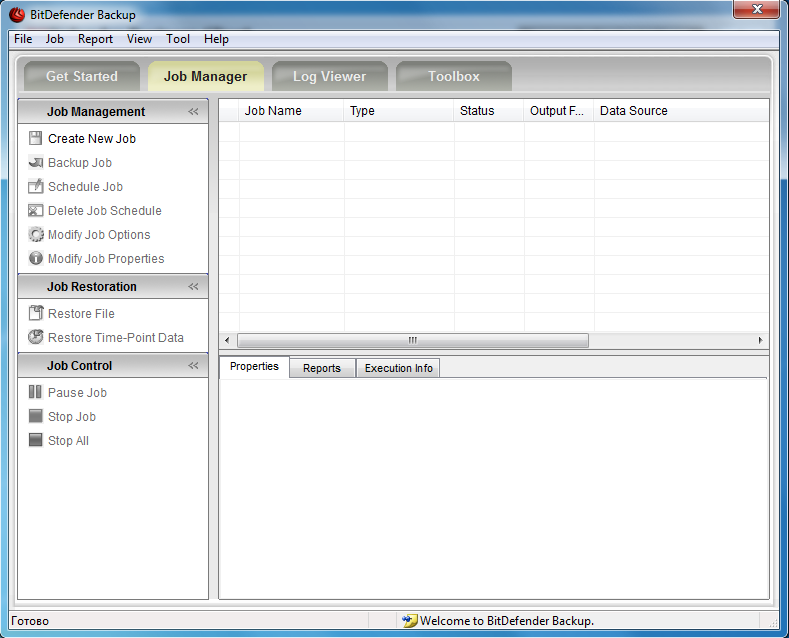
Task: Click the Backup Job link text
Action: pos(80,163)
